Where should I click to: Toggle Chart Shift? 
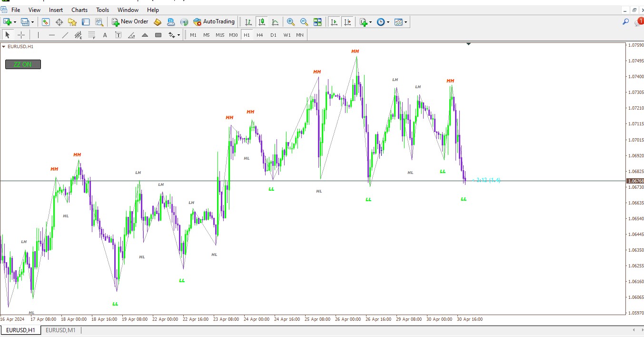pos(348,22)
